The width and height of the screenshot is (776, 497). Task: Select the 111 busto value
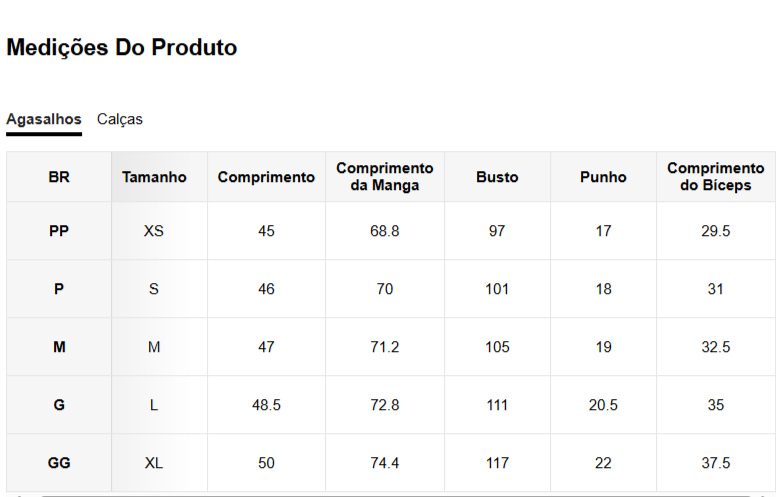pyautogui.click(x=497, y=405)
